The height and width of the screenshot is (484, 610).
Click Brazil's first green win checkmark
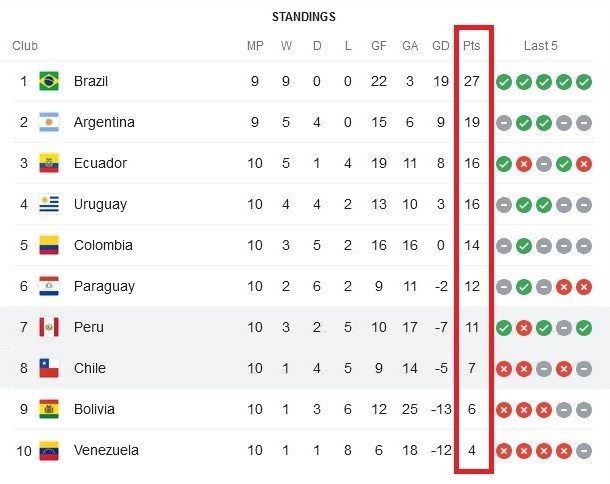coord(504,81)
